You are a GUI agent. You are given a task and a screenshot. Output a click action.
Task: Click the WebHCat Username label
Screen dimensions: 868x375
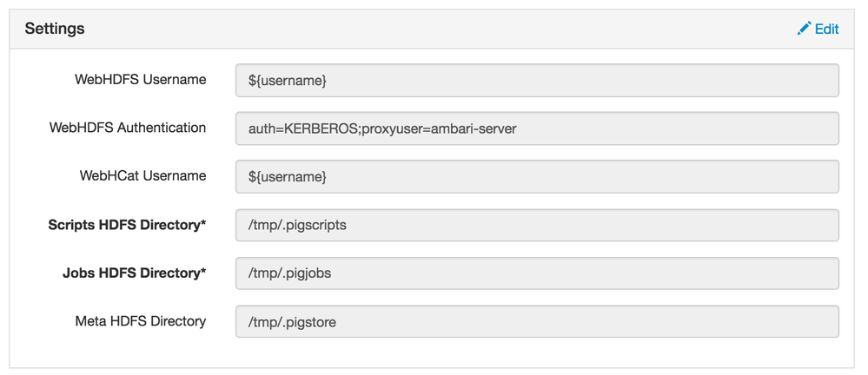pos(142,175)
